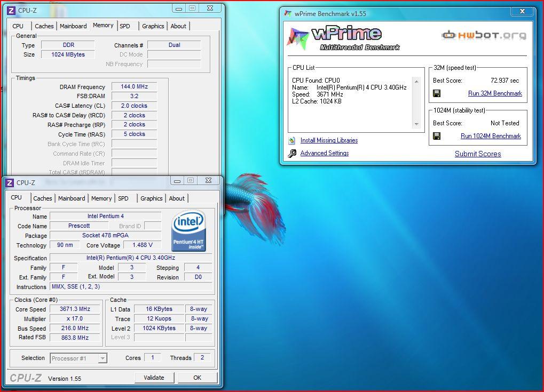Close the CPU-Z Memory window
This screenshot has width=544, height=392.
coord(210,8)
